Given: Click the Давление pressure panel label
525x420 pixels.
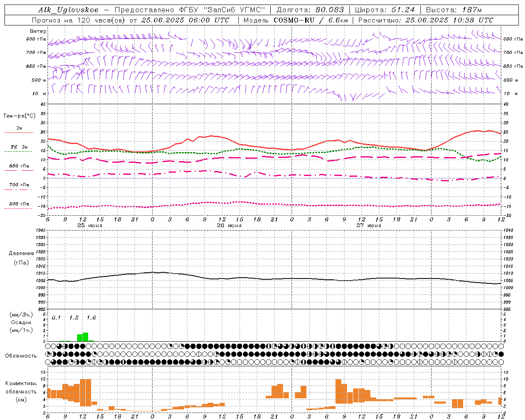Looking at the screenshot, I should tap(21, 253).
